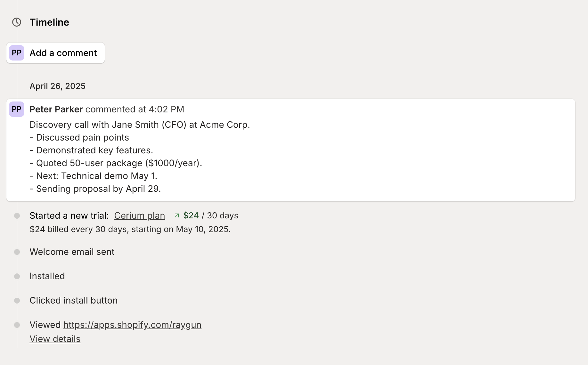Click the green $24 price amount
588x365 pixels.
coord(191,215)
